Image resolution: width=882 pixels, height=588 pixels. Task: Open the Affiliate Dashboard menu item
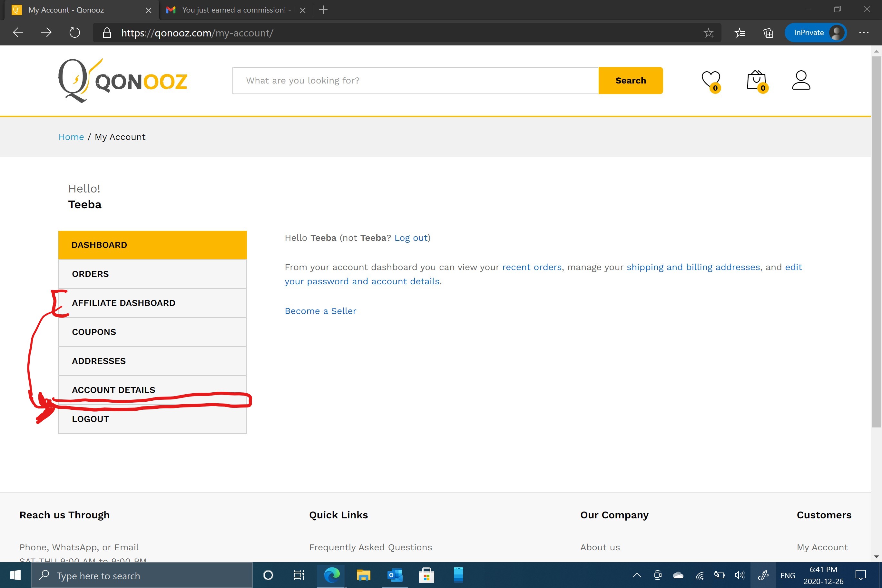[x=124, y=303]
